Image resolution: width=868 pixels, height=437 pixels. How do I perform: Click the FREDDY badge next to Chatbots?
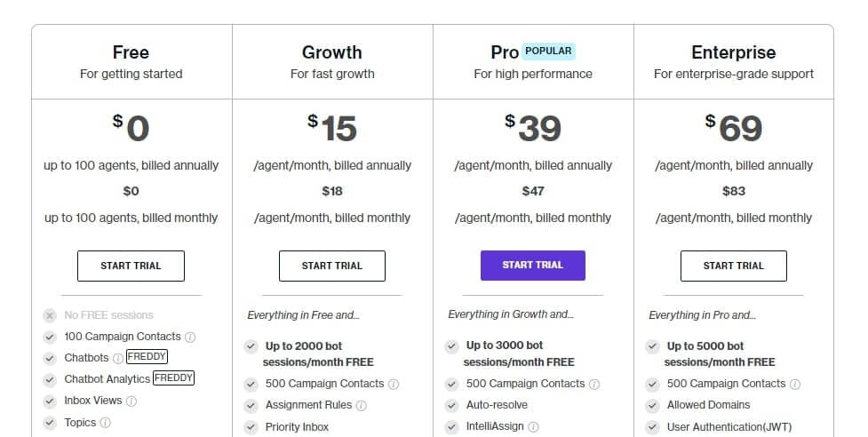pyautogui.click(x=147, y=357)
